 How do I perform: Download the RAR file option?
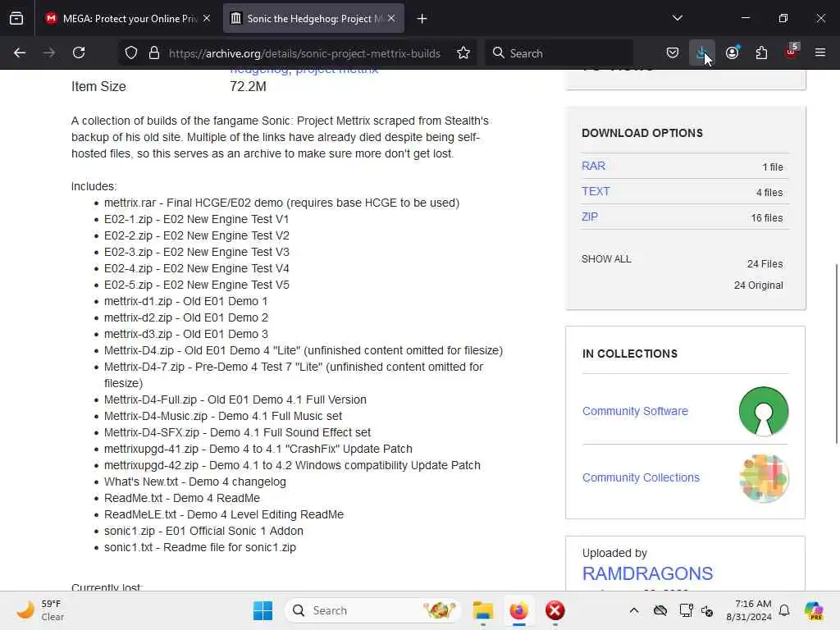594,166
